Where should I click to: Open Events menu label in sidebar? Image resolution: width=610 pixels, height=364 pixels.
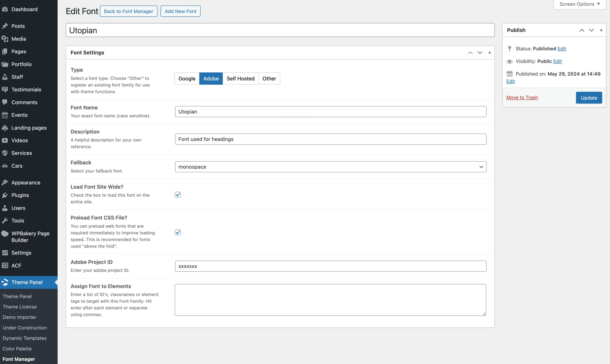19,115
